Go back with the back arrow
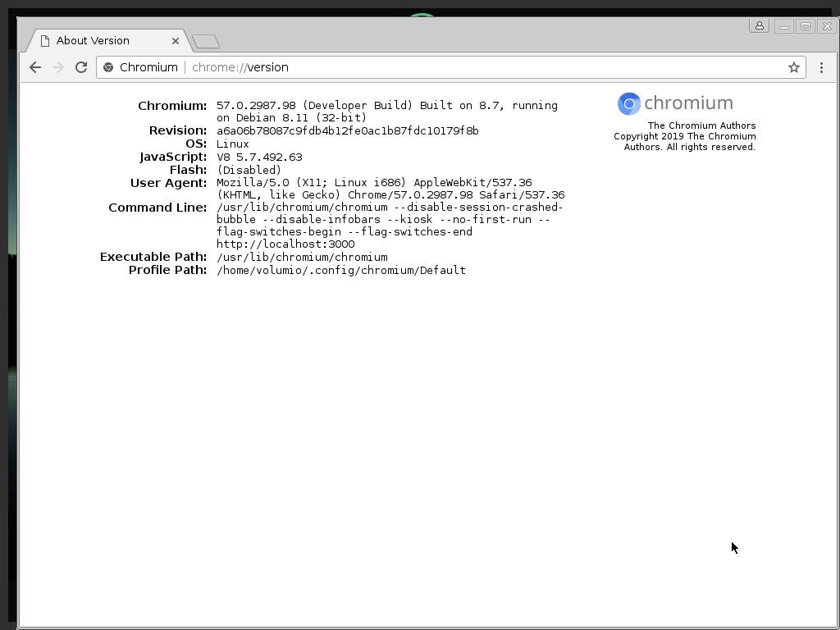The height and width of the screenshot is (630, 840). pyautogui.click(x=35, y=67)
